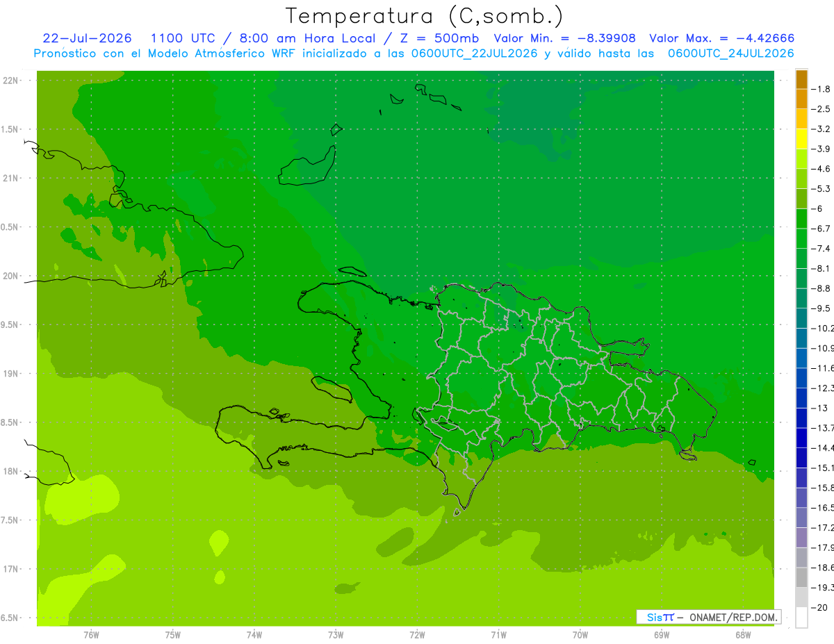Click the 'Valor Max. = -4.42666' readout
This screenshot has width=834, height=644.
click(721, 38)
